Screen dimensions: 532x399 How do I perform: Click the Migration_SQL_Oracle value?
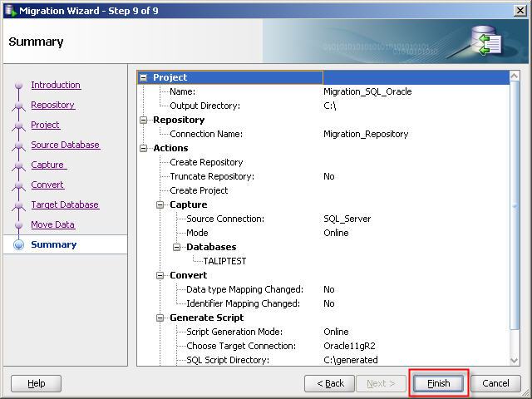tap(367, 91)
